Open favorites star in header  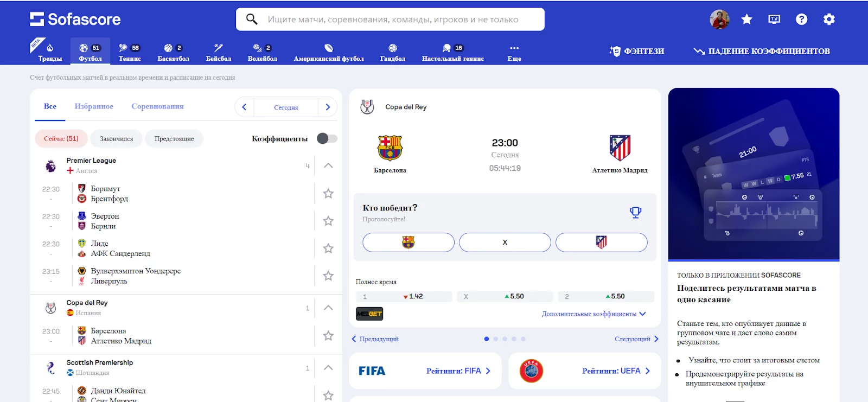[747, 20]
